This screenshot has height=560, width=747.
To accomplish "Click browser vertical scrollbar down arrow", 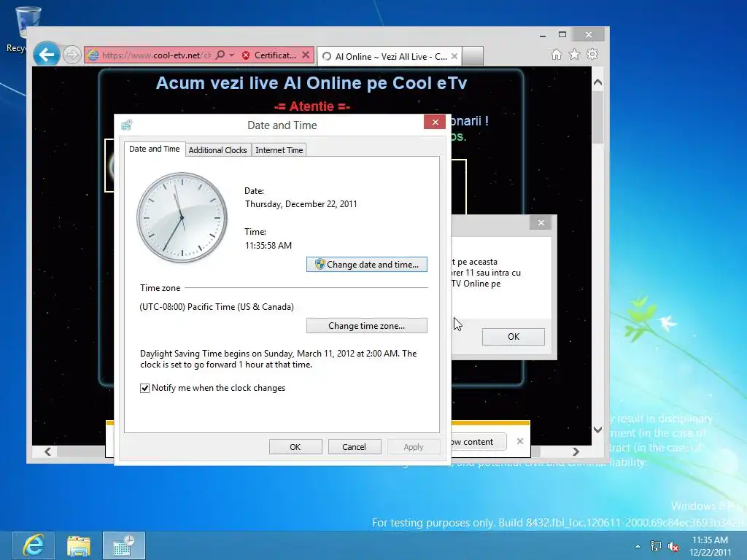I will coord(598,429).
